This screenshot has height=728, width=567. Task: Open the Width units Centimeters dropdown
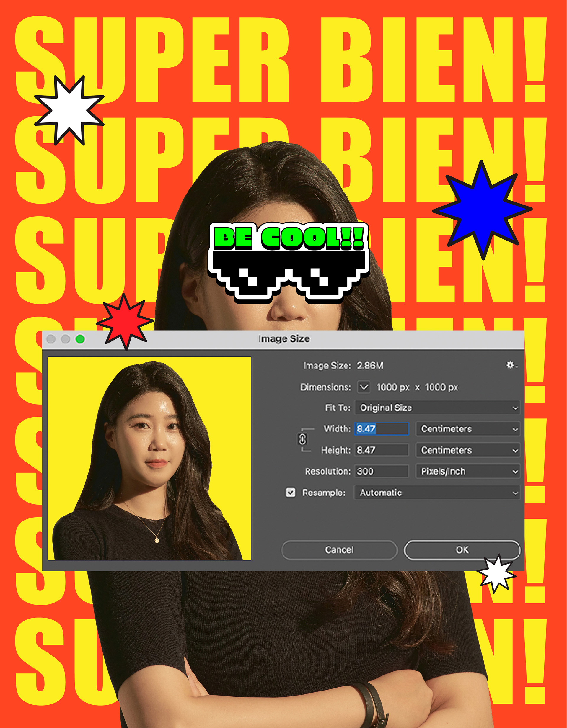468,429
